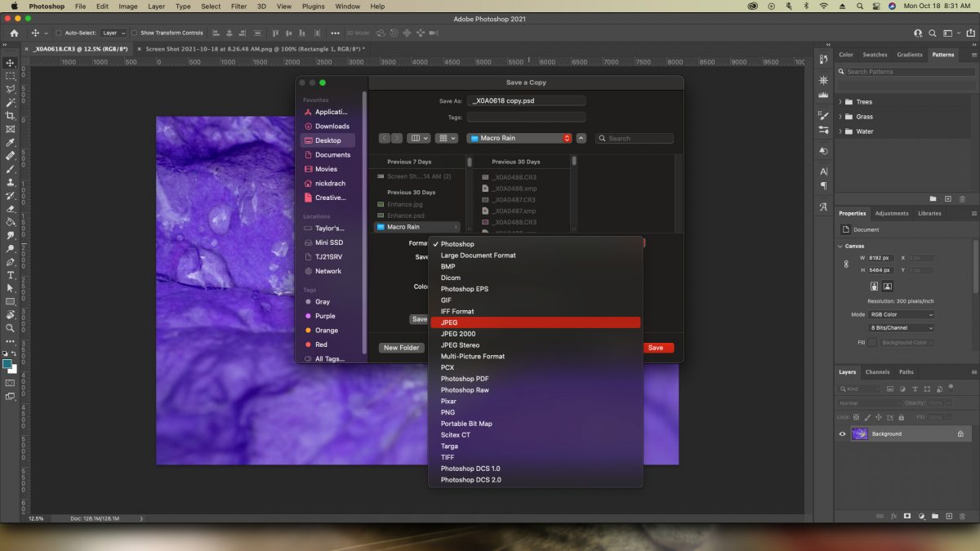Toggle the Auto-Select checkbox
The image size is (980, 551).
[59, 33]
